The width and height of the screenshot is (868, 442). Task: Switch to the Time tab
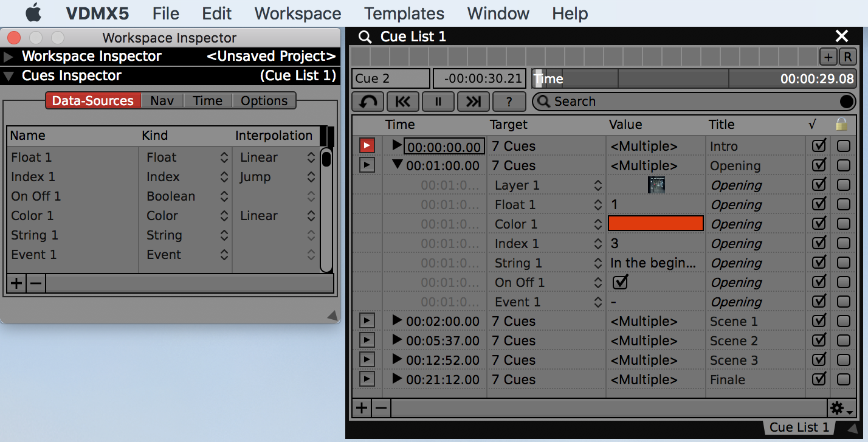click(x=208, y=101)
